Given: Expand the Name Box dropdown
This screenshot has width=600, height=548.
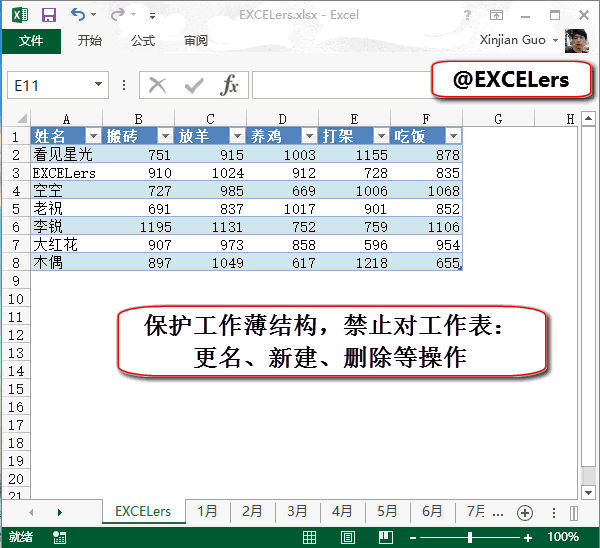Looking at the screenshot, I should pos(98,86).
